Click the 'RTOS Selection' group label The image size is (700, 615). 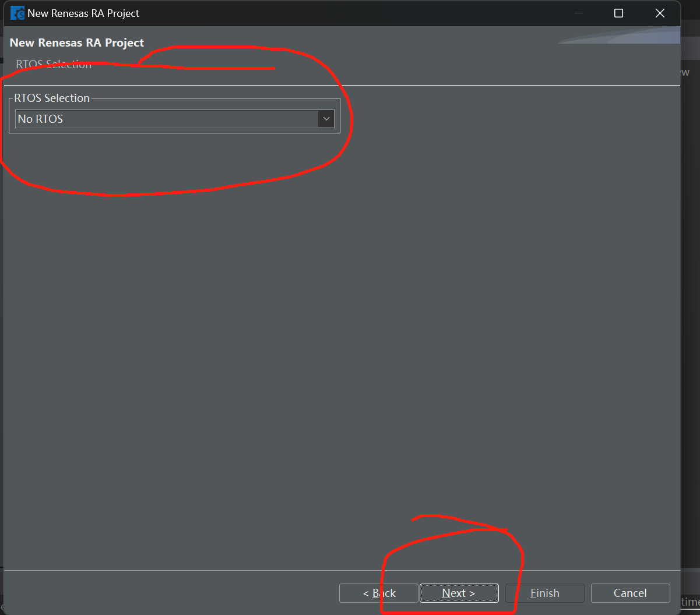[x=52, y=98]
